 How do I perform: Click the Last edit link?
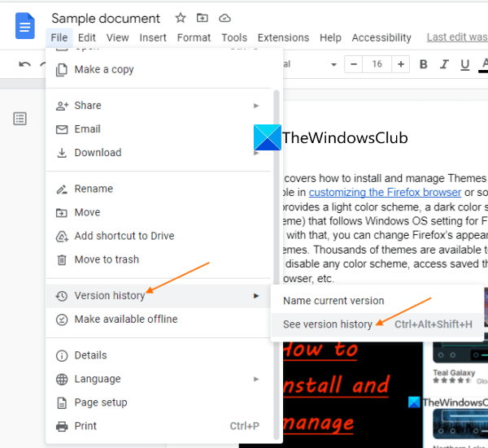point(457,37)
